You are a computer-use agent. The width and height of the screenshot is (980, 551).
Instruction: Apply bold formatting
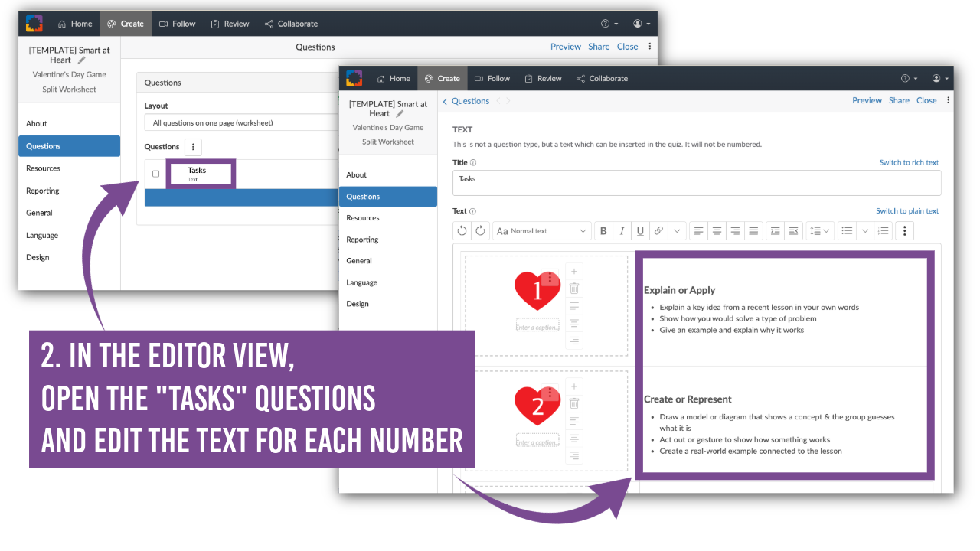point(603,230)
